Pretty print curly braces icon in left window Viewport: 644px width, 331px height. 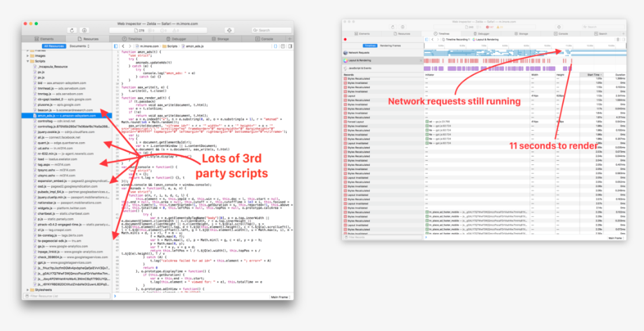pos(276,46)
